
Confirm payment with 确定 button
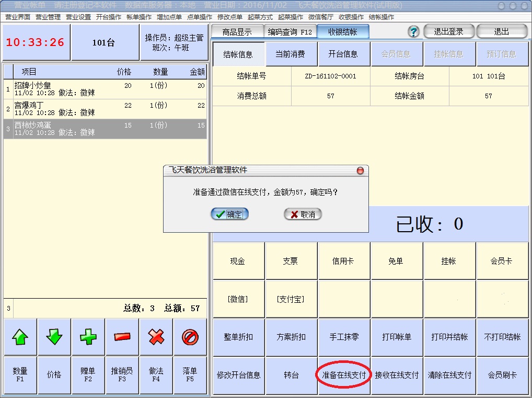point(229,214)
